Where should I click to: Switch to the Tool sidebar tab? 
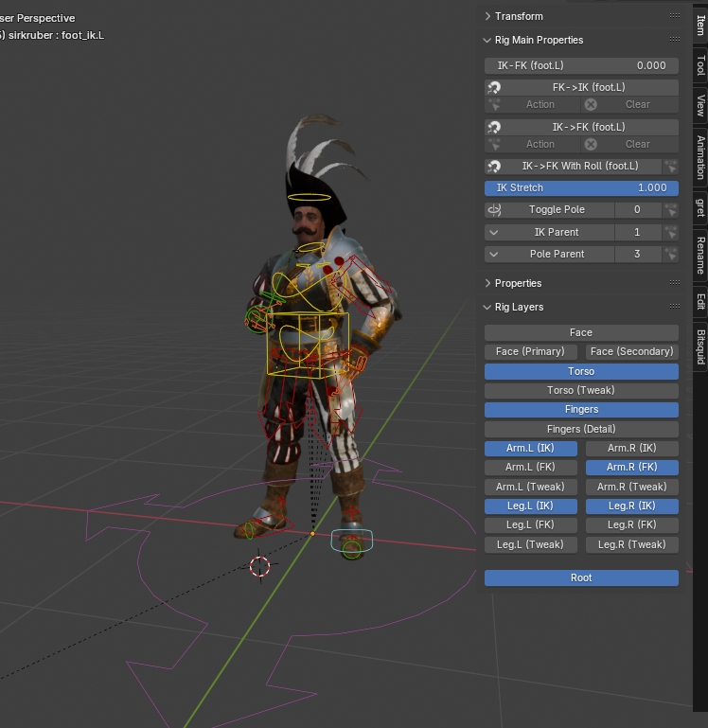click(x=700, y=64)
